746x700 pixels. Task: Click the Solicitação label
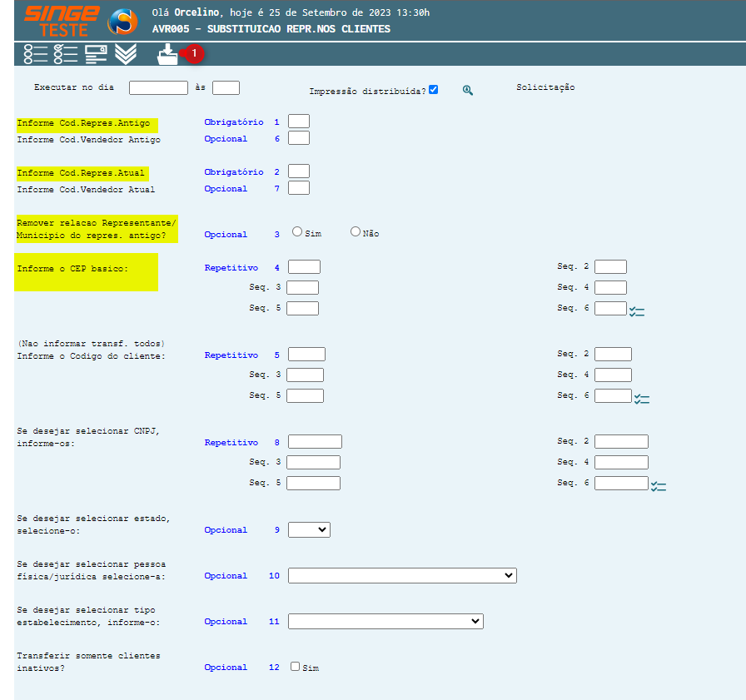point(545,87)
